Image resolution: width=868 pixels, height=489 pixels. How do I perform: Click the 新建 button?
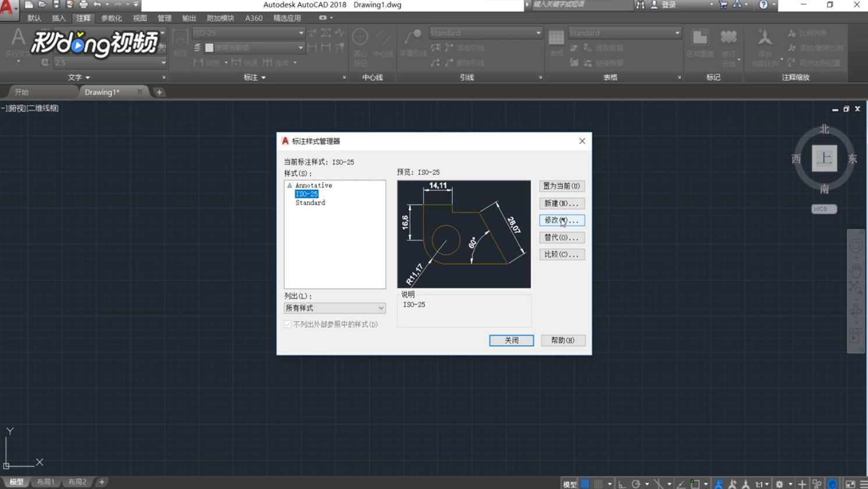pyautogui.click(x=562, y=203)
